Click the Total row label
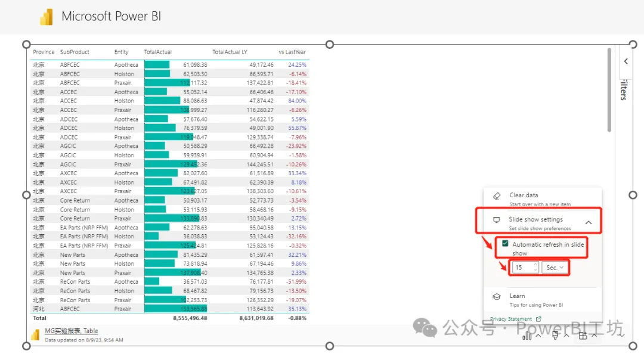 point(39,318)
